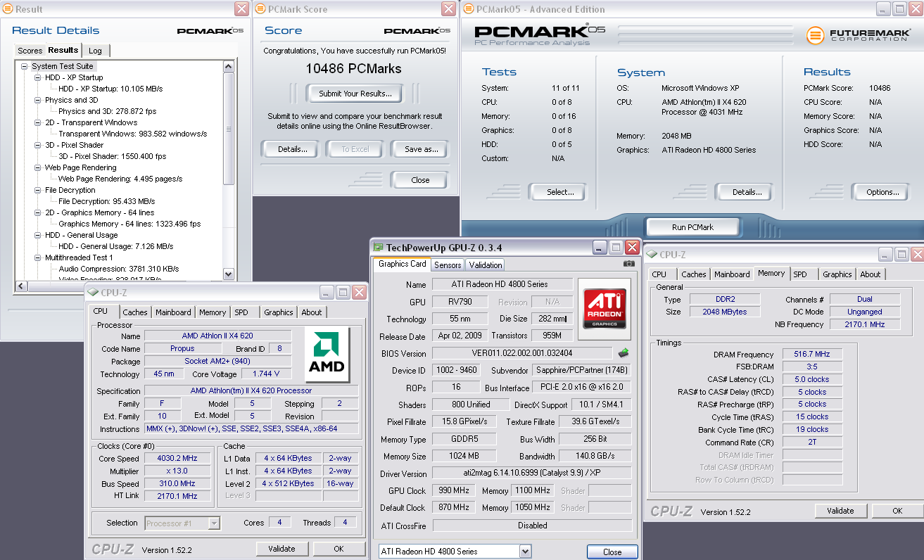Collapse the 2D - Graphics Memory - 64 lines node
Screen dimensions: 924x560
tap(38, 212)
